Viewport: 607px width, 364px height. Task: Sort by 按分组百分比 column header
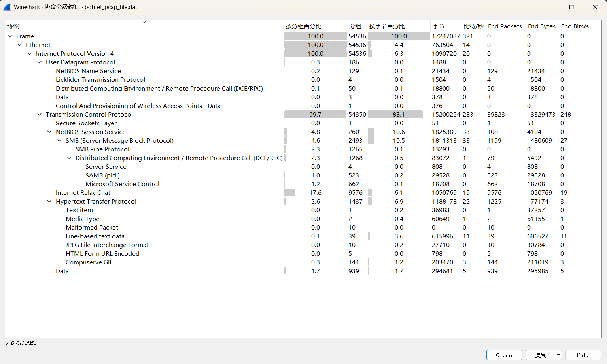315,26
